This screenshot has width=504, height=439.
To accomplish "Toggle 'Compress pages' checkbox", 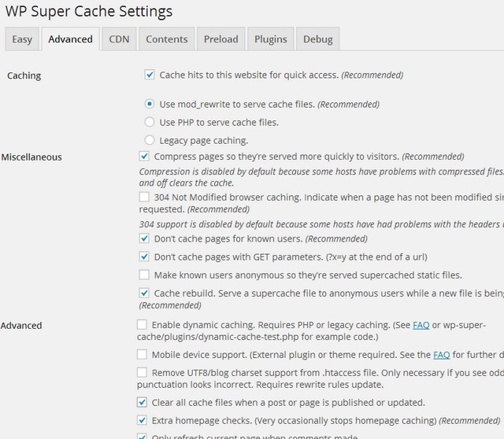I will (144, 157).
